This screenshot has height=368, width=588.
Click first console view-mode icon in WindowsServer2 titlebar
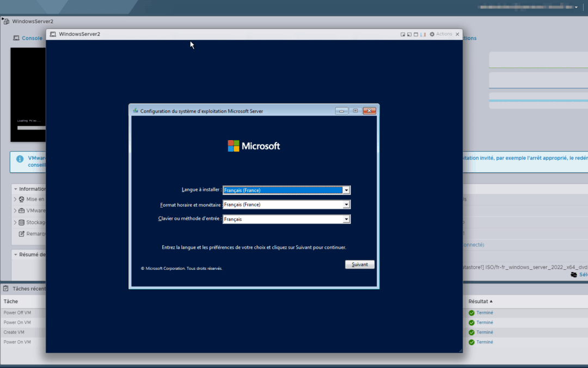(x=403, y=34)
